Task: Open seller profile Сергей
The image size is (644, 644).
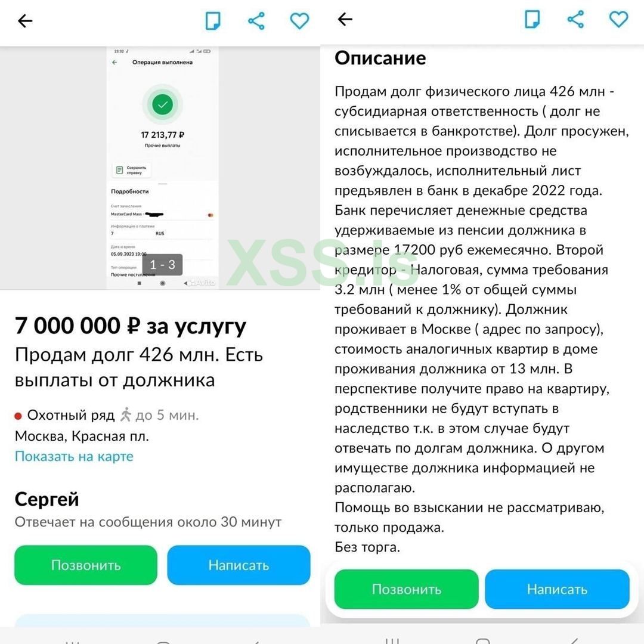Action: (x=47, y=499)
